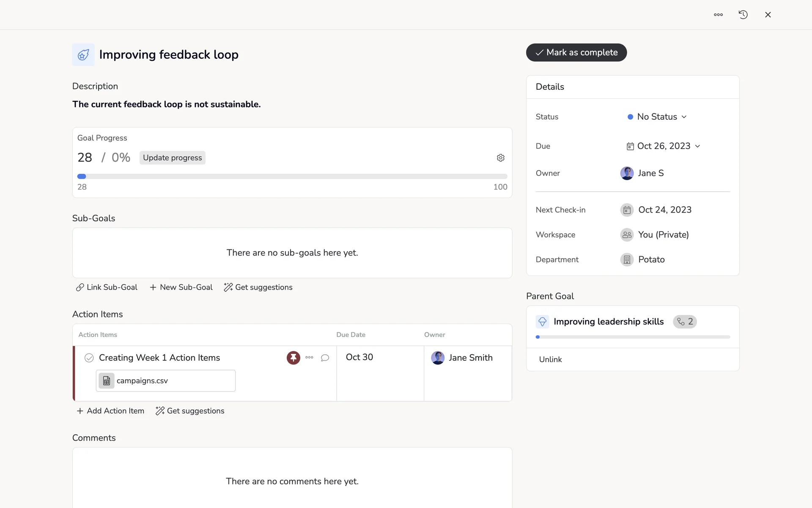The image size is (812, 508).
Task: Open the three-dot menu in top bar
Action: pos(718,15)
